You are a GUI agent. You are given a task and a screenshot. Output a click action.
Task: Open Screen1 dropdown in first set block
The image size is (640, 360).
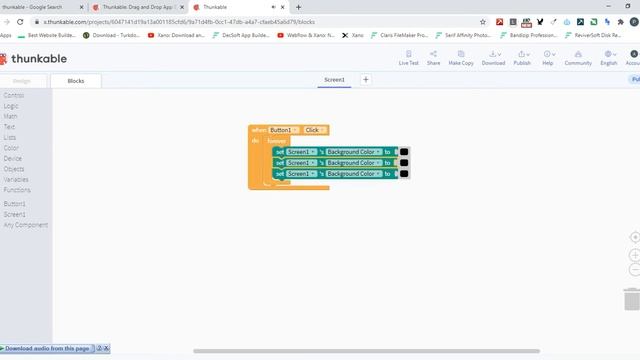coord(301,152)
